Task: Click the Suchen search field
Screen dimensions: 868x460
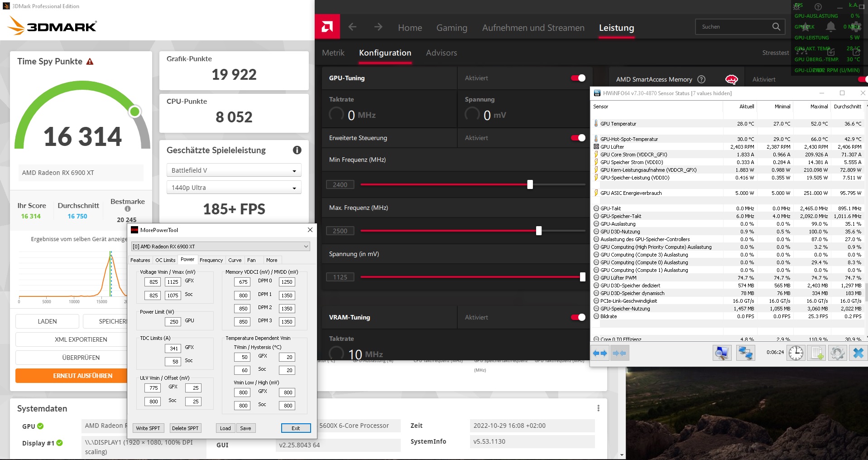Action: coord(740,27)
